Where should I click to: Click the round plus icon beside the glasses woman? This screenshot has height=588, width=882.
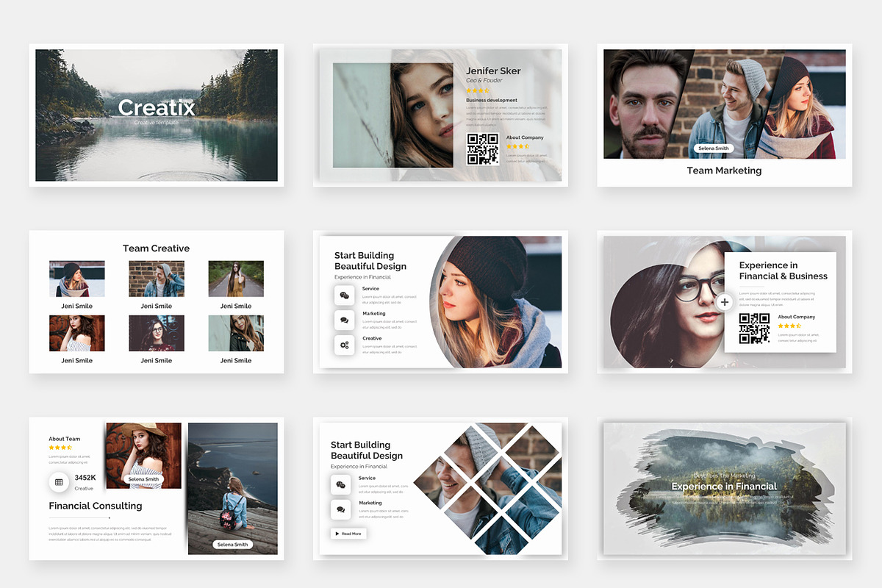725,302
